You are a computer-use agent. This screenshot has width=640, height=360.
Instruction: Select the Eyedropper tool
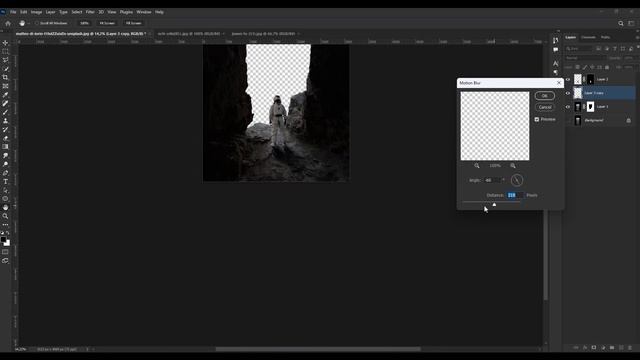pos(5,95)
